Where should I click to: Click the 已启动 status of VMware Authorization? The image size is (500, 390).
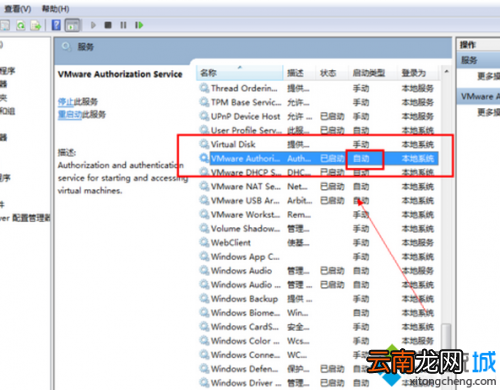332,159
